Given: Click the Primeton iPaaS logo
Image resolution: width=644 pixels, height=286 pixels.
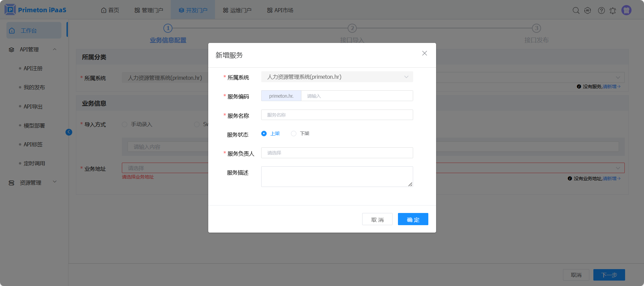Looking at the screenshot, I should coord(35,10).
